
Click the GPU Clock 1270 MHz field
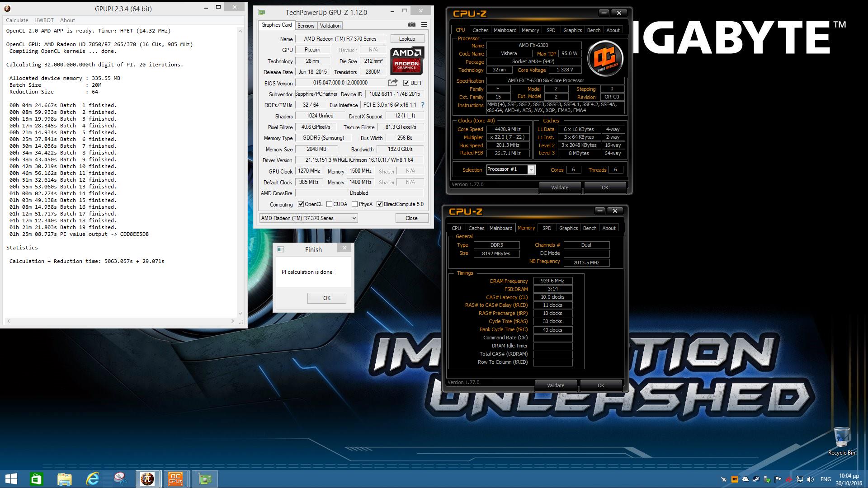pyautogui.click(x=309, y=171)
